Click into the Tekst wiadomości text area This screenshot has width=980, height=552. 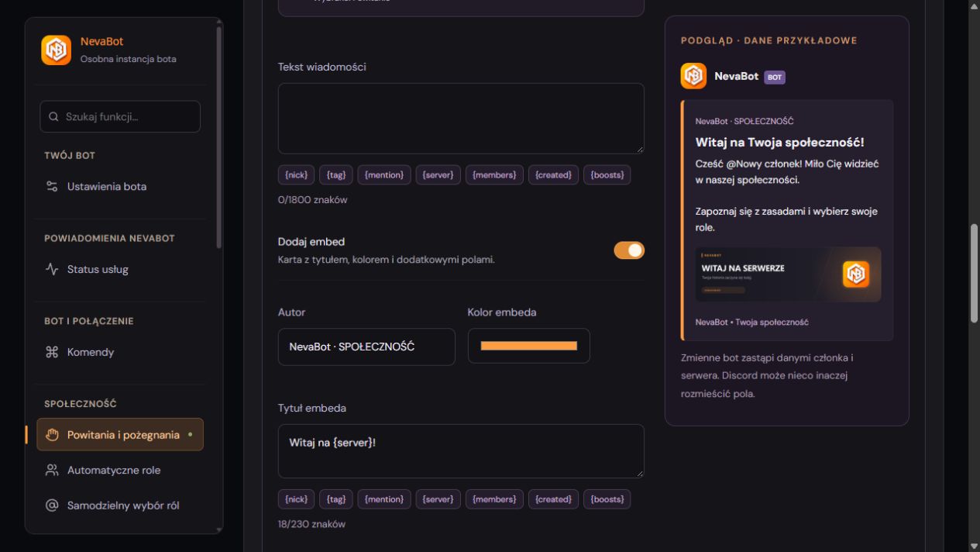(x=461, y=119)
